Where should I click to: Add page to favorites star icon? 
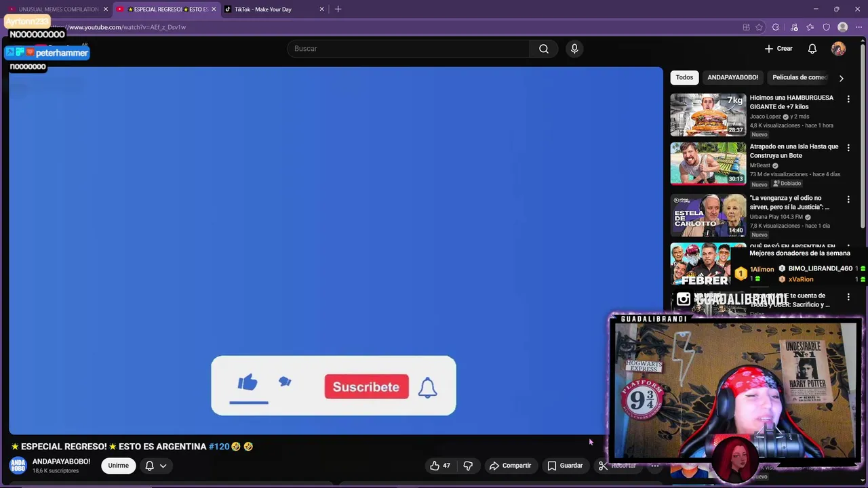[x=759, y=27]
